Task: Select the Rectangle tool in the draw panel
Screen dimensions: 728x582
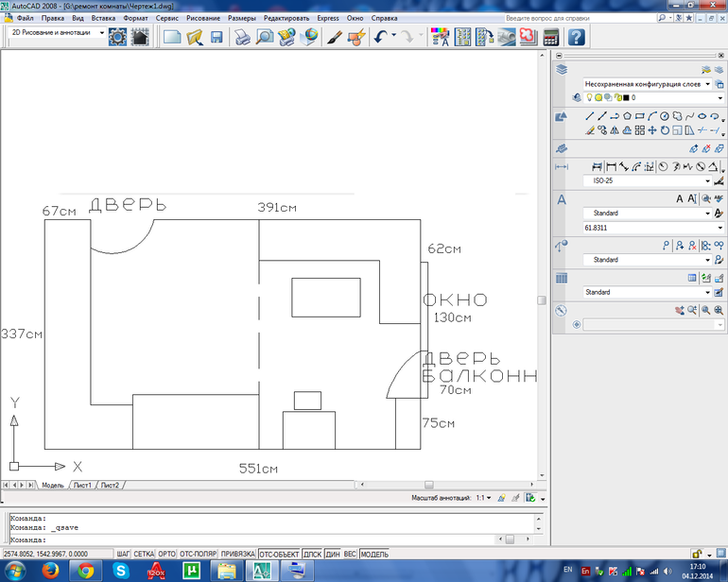Action: pos(640,116)
